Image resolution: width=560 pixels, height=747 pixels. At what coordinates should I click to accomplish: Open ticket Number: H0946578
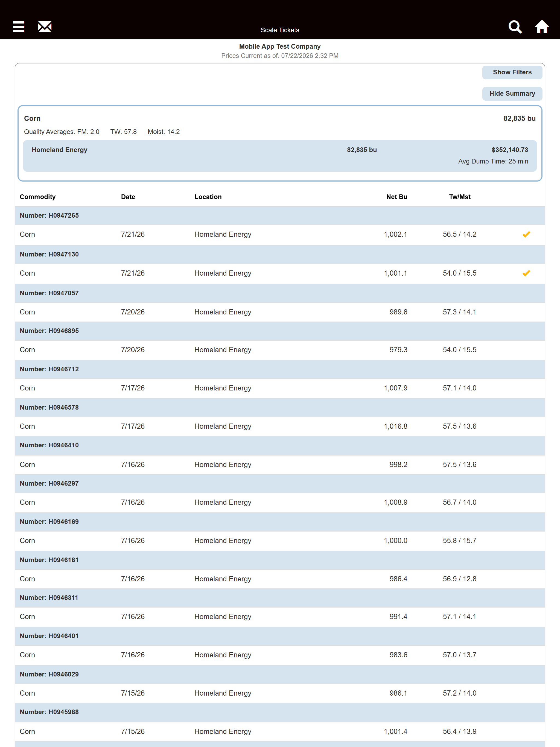pos(280,407)
